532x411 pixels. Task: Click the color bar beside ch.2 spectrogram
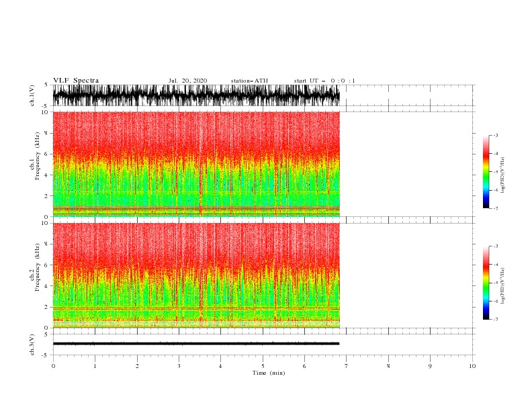486,283
